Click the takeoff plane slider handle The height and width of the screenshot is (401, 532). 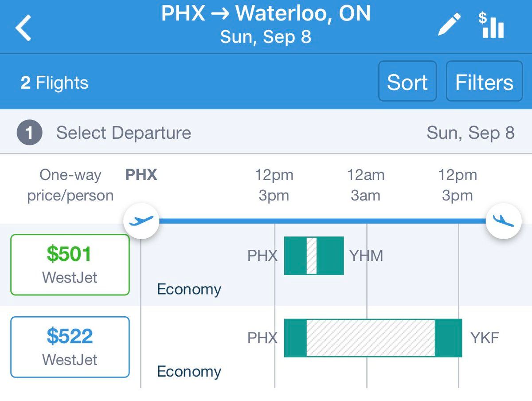[141, 220]
